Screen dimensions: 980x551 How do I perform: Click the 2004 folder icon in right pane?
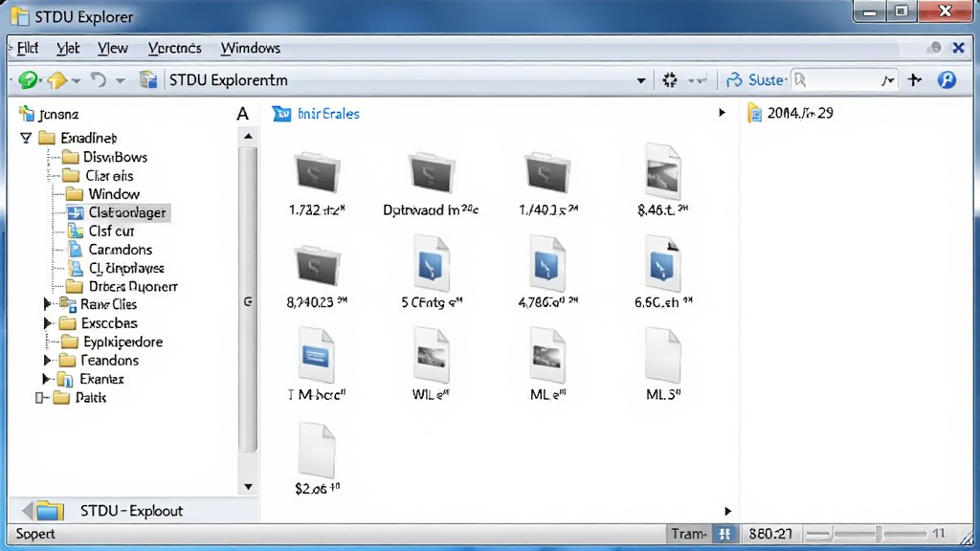click(755, 113)
